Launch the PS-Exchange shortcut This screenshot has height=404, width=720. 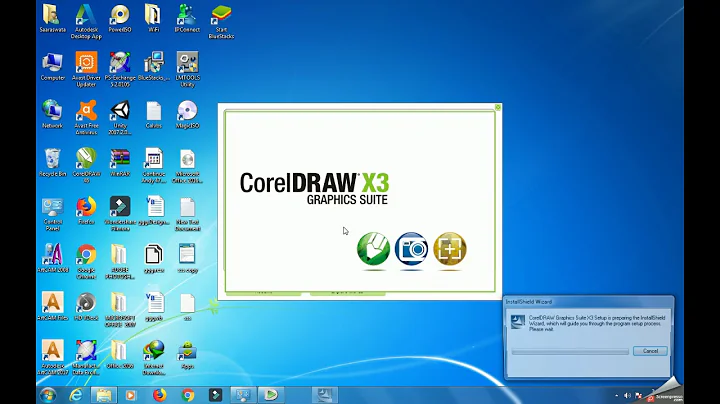[120, 70]
